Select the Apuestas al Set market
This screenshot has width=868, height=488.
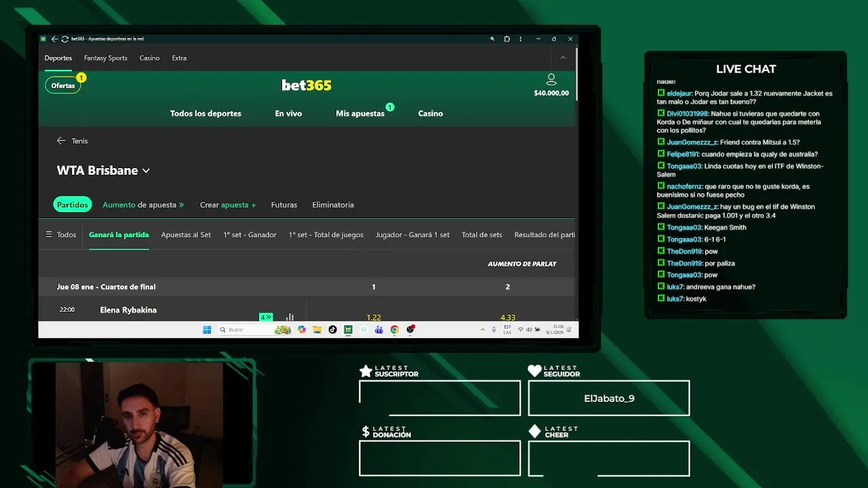(x=186, y=235)
